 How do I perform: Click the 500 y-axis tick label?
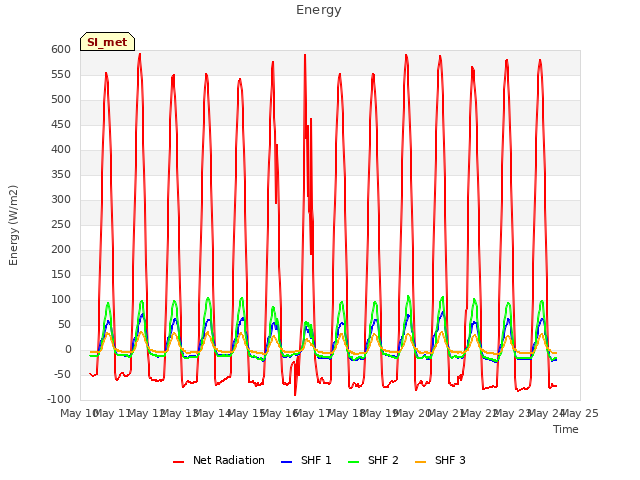pyautogui.click(x=61, y=100)
